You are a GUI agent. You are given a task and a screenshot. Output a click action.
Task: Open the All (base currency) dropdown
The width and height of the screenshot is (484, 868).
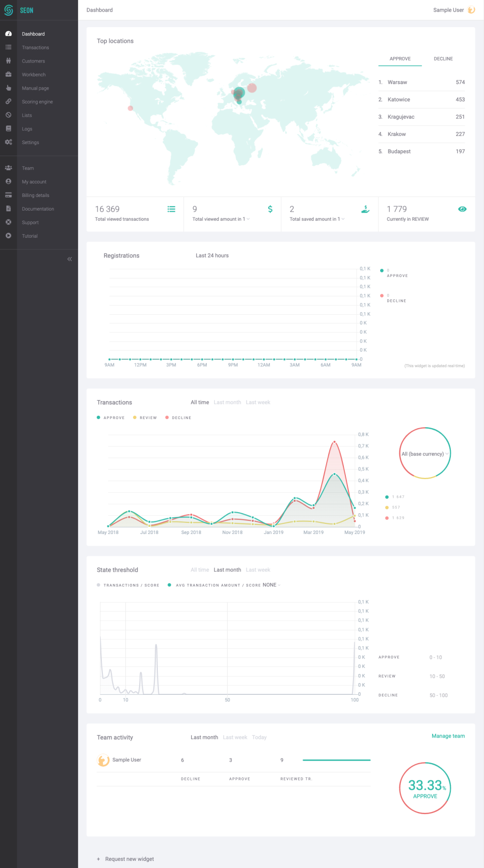tap(425, 454)
